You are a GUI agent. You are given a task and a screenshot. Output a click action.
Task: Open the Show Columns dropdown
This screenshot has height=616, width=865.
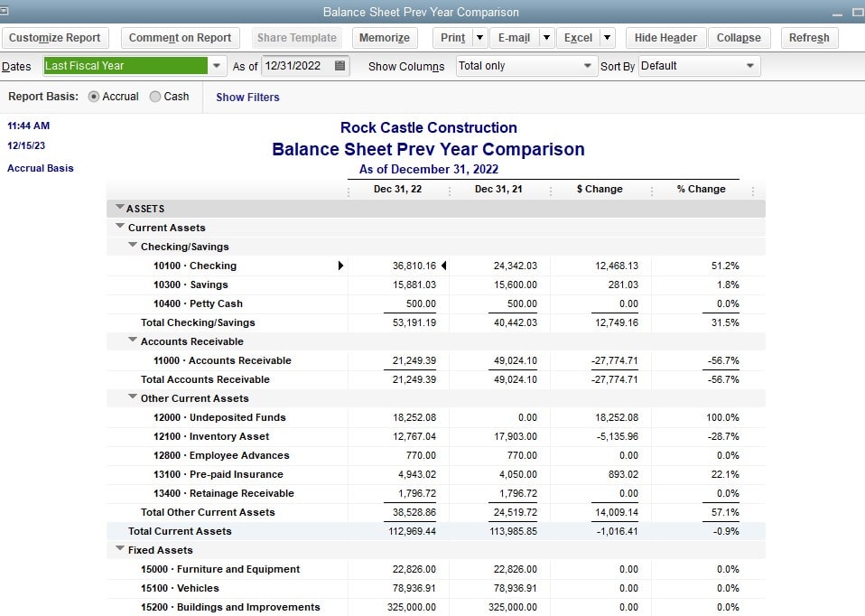point(587,66)
